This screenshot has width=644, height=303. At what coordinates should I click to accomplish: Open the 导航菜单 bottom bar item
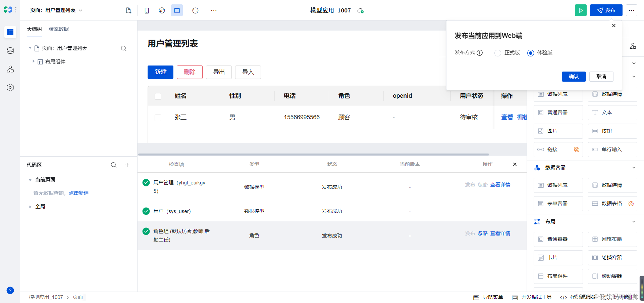click(x=488, y=297)
